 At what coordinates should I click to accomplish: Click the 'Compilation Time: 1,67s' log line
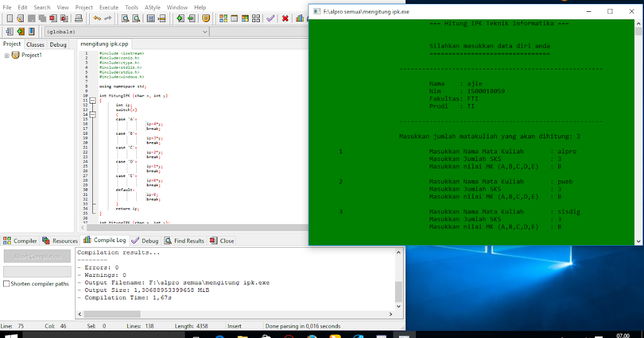[125, 297]
